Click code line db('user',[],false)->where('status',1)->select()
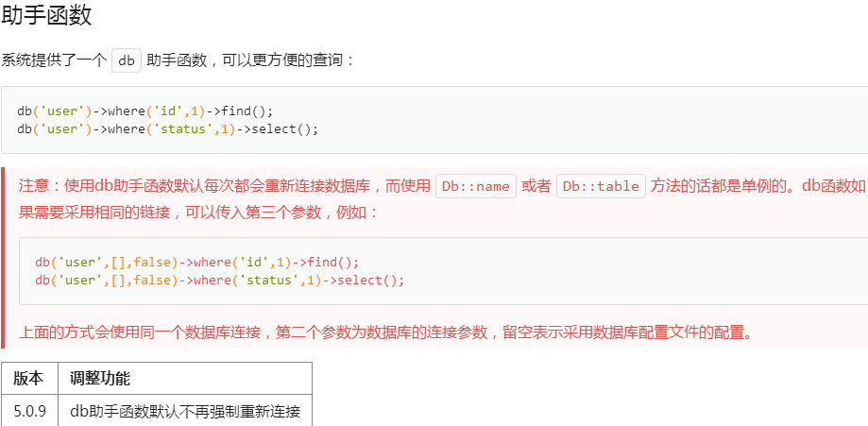Viewport: 868px width, 426px height. tap(220, 281)
